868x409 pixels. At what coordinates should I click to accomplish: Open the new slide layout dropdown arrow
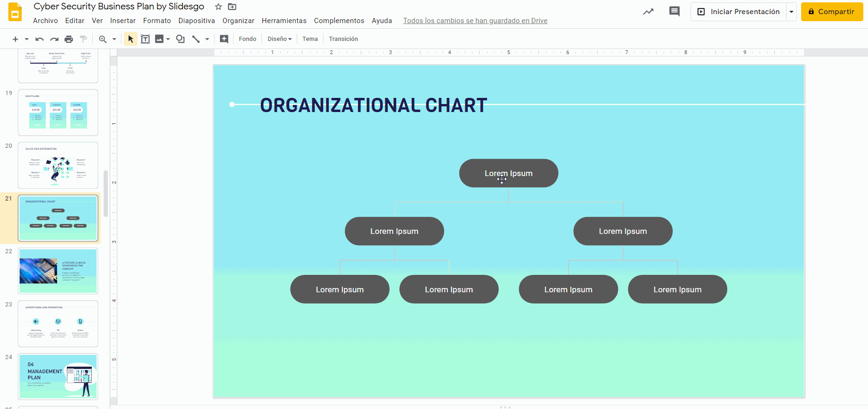tap(26, 39)
